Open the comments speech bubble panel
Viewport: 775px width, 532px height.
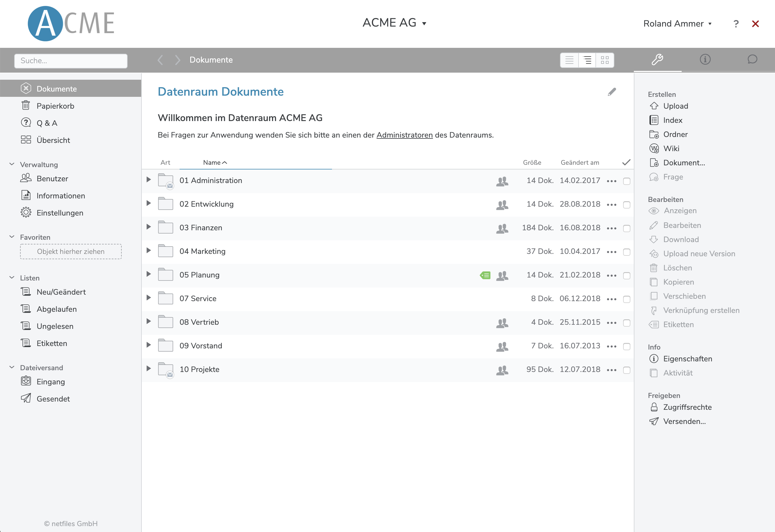752,59
